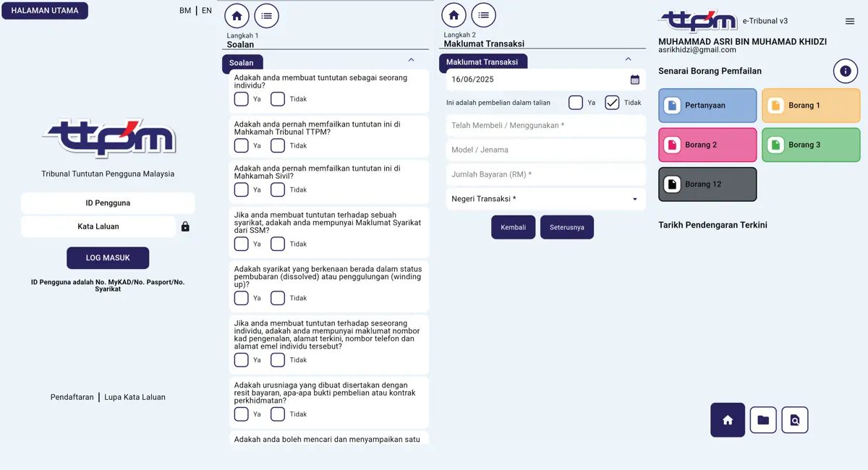
Task: Click the Seterusnya button
Action: click(567, 227)
